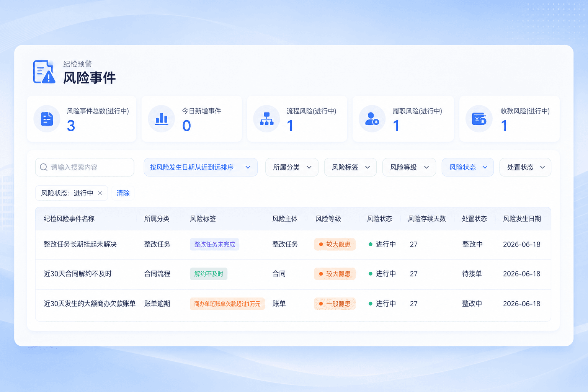Open the 按风险发生日期从近到远排序 dropdown
588x392 pixels.
pos(201,167)
